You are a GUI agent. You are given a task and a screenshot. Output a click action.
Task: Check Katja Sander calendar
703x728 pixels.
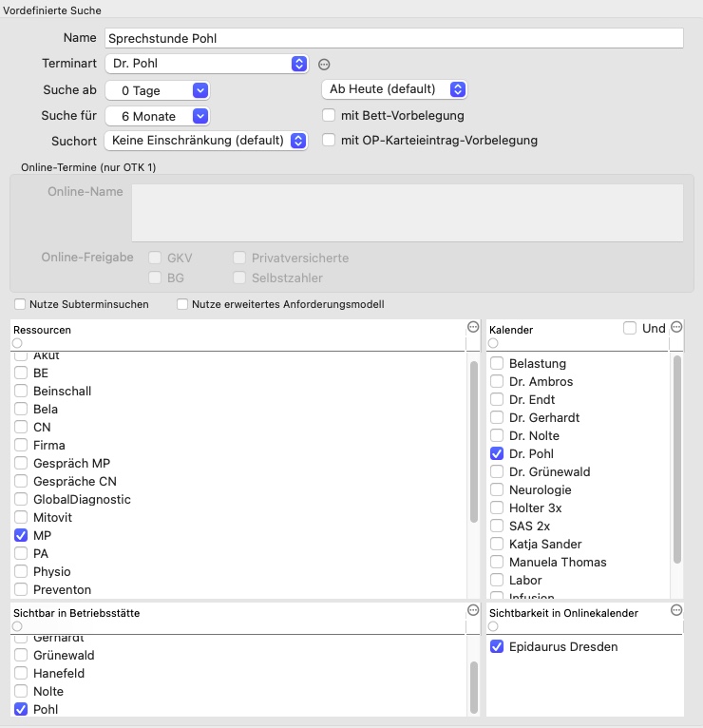coord(497,544)
